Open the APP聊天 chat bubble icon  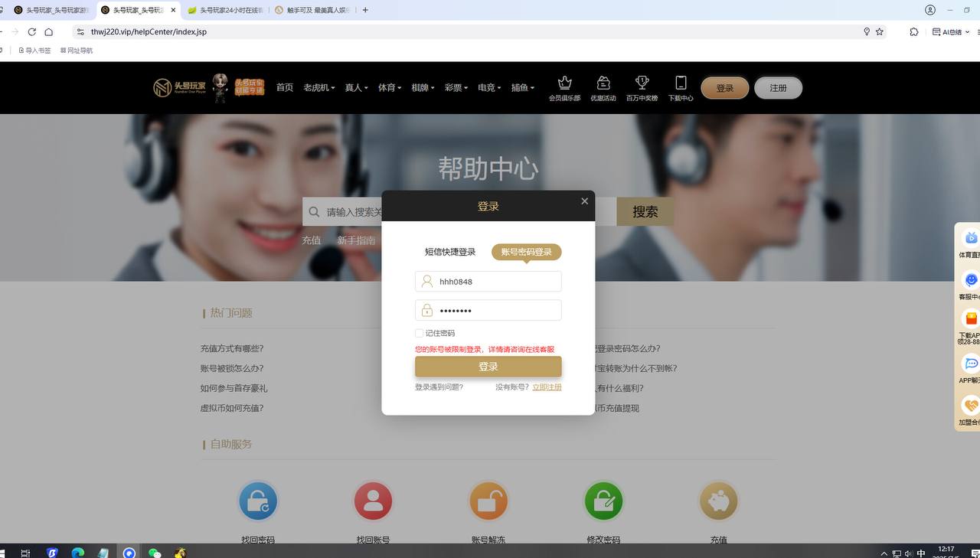(x=971, y=364)
